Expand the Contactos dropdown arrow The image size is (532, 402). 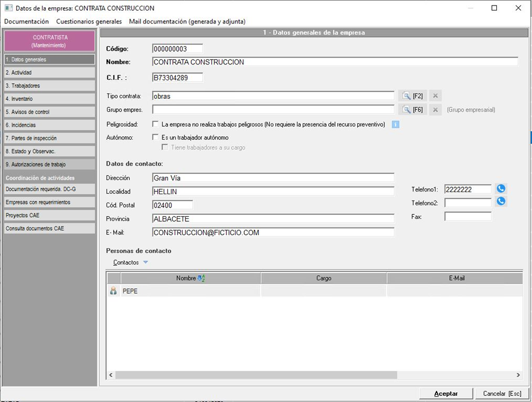145,262
